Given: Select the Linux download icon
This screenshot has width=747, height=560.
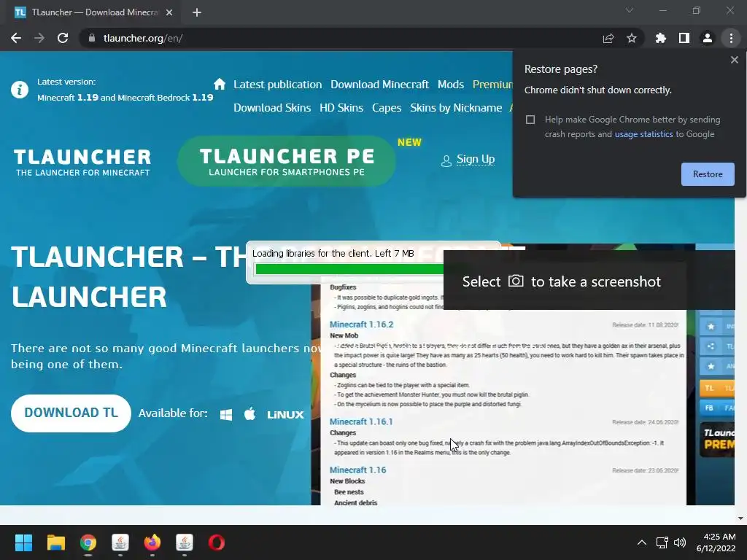Looking at the screenshot, I should point(285,415).
